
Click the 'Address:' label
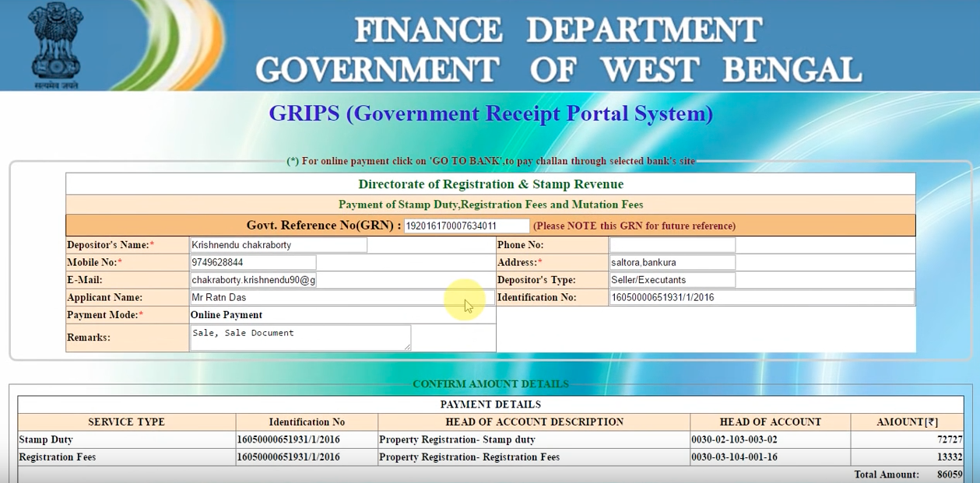[520, 263]
